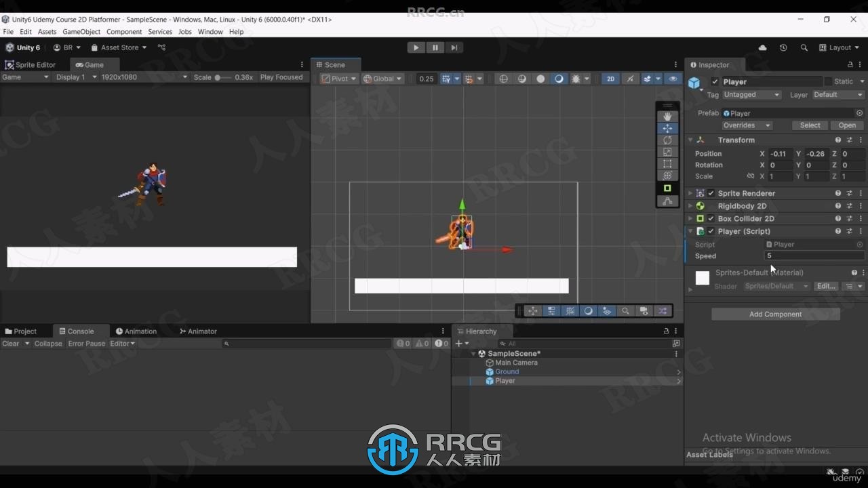
Task: Disable the Player (Script) component checkbox
Action: [x=711, y=231]
